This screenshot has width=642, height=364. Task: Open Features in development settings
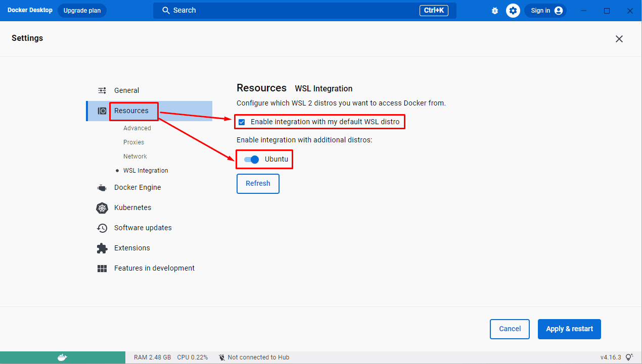(149, 268)
